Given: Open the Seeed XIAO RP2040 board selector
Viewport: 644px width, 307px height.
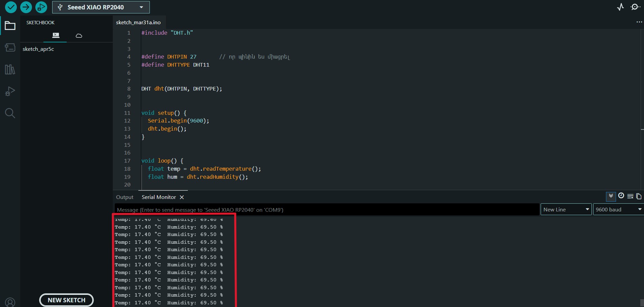Looking at the screenshot, I should click(101, 7).
